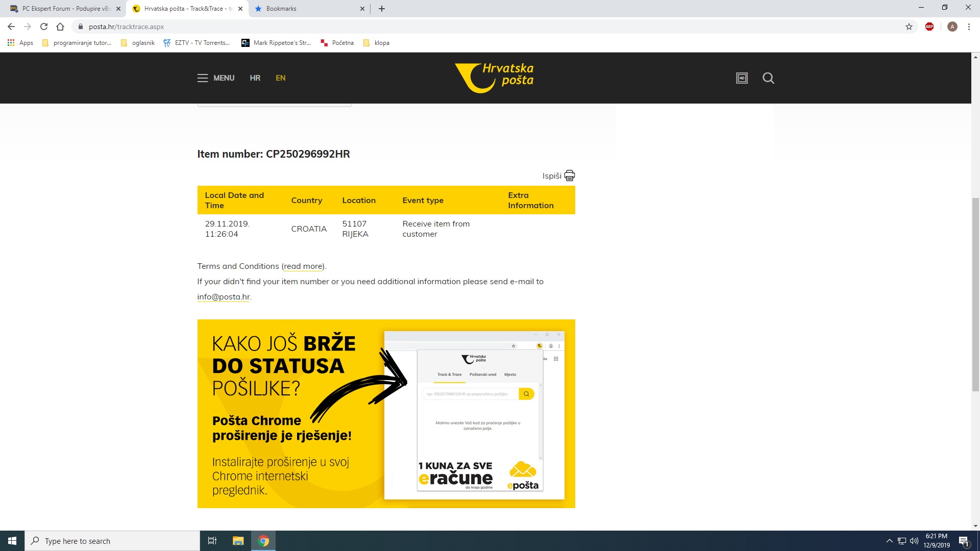Click the stamp icon in site header
980x551 pixels.
[x=742, y=78]
